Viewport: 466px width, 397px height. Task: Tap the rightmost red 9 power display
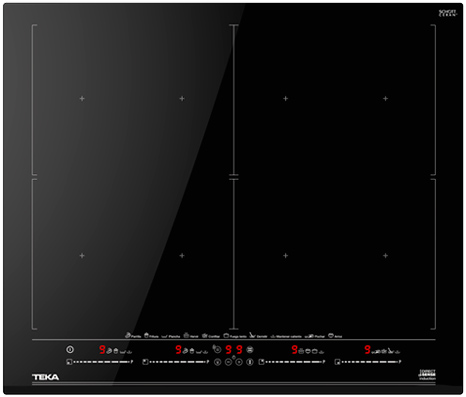(x=367, y=349)
